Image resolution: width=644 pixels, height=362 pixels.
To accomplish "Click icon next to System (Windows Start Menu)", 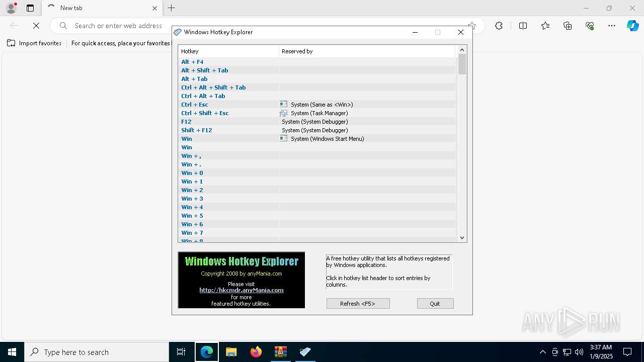I will [284, 139].
